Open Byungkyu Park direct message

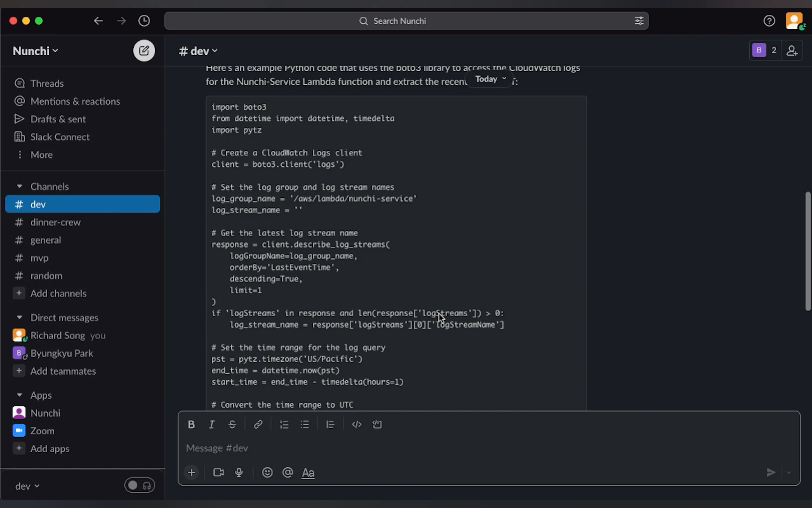click(61, 353)
